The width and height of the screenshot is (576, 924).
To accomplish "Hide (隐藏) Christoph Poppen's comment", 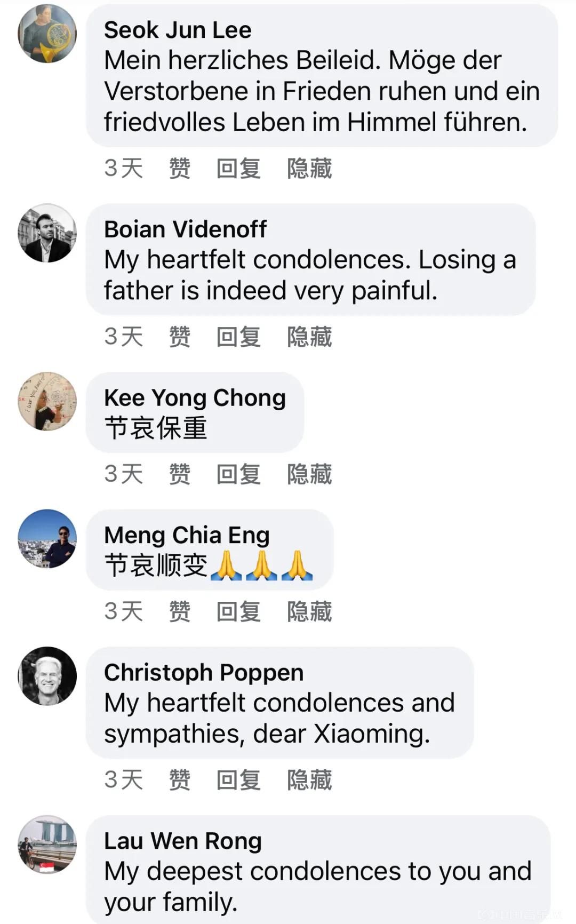I will click(309, 780).
